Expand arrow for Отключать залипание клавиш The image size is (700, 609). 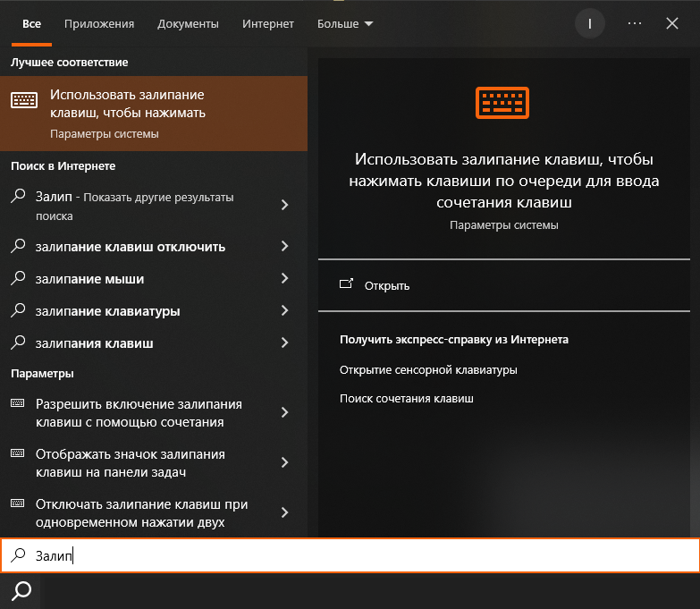pos(285,512)
